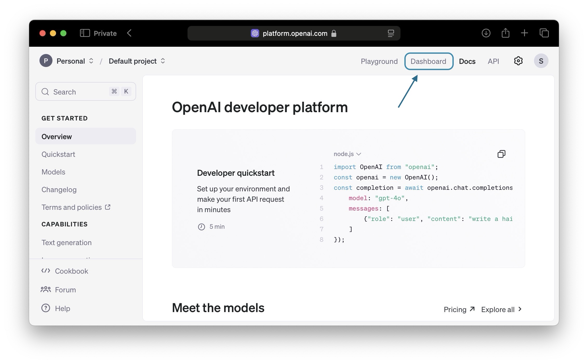588x364 pixels.
Task: Open the S user avatar menu
Action: [541, 61]
